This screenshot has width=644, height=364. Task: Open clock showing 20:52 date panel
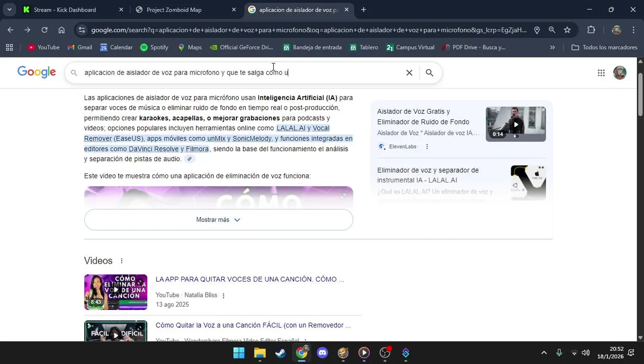coord(611,352)
